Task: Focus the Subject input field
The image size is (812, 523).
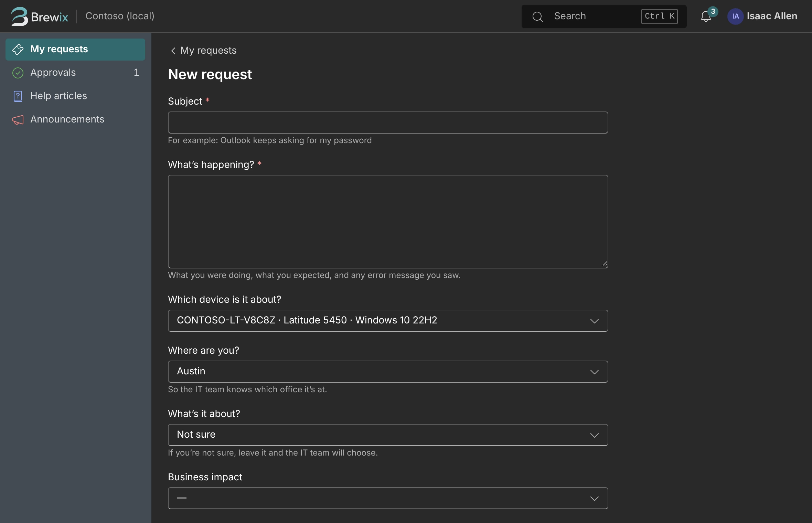Action: coord(388,122)
